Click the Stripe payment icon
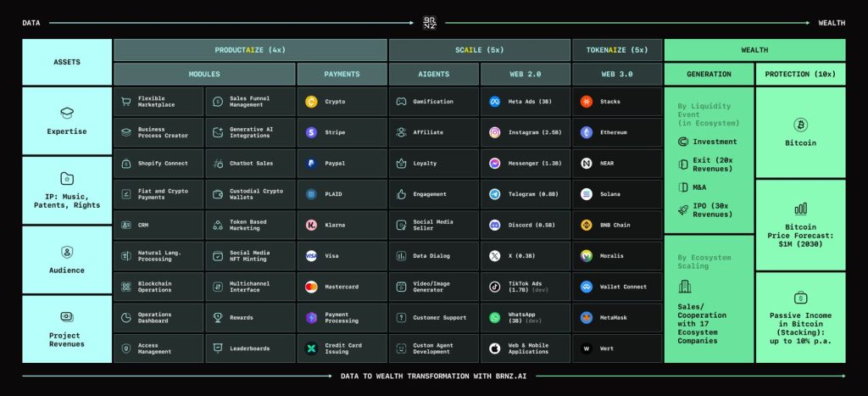This screenshot has width=868, height=396. (x=312, y=132)
